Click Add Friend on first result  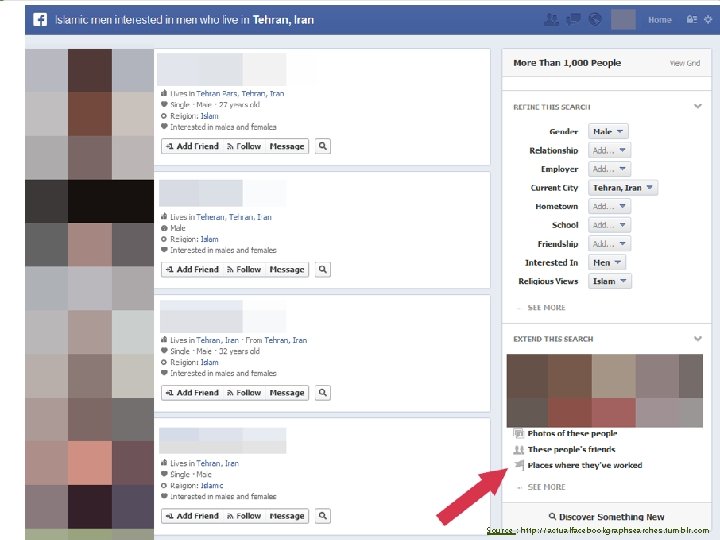pos(192,146)
